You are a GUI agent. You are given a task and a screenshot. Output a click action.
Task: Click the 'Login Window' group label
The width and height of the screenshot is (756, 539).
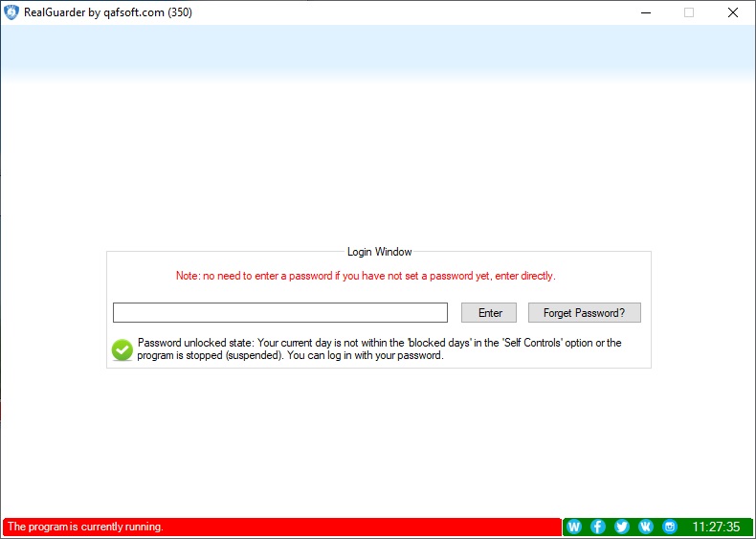pyautogui.click(x=379, y=252)
